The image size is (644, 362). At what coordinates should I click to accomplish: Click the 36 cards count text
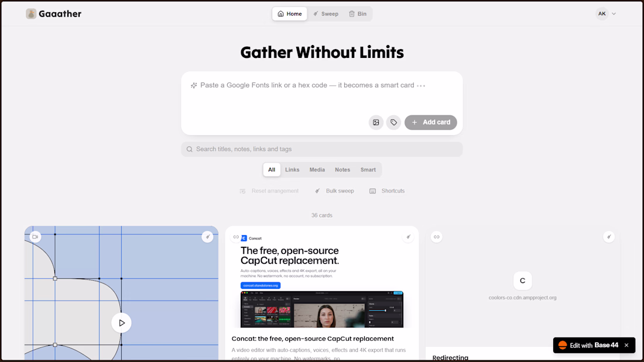point(321,215)
